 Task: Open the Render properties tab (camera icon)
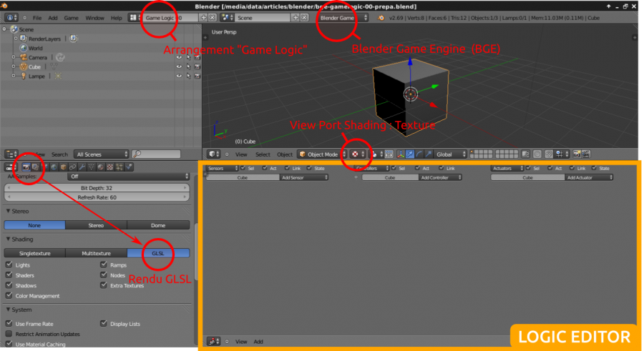click(26, 167)
